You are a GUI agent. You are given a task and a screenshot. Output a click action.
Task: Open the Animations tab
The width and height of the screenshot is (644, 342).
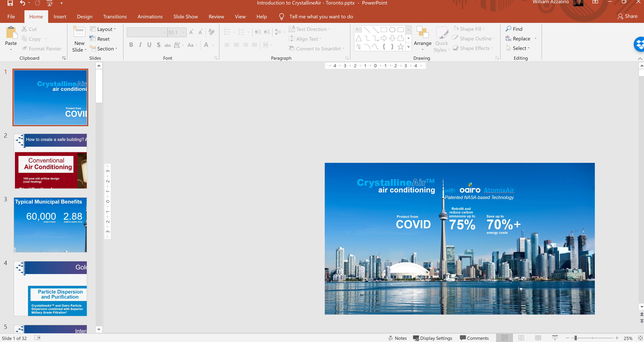(150, 16)
